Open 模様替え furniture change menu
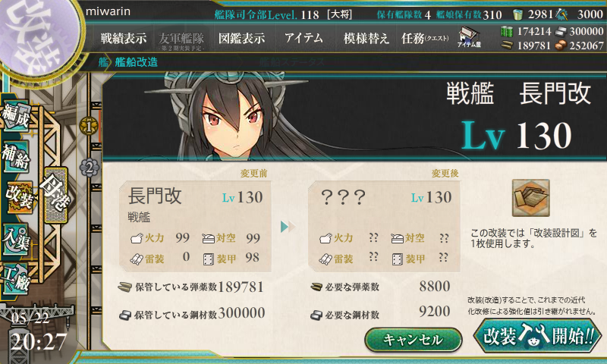The image size is (607, 364). click(366, 38)
